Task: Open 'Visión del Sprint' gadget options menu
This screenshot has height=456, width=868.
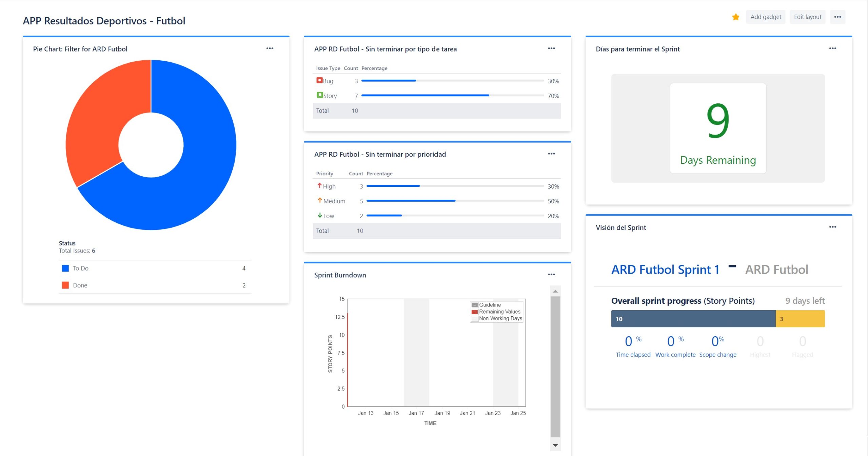Action: coord(832,227)
